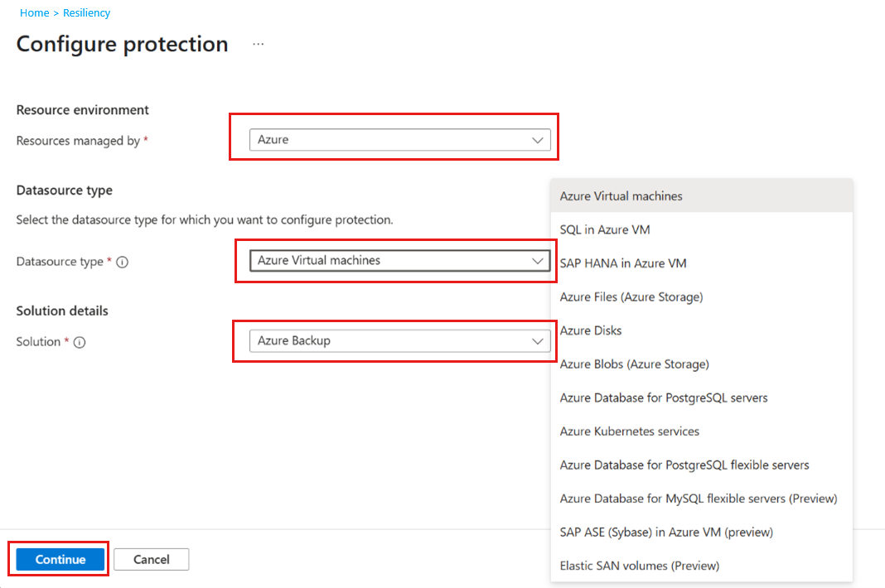The width and height of the screenshot is (885, 588).
Task: Pick Azure Database for PostgreSQL servers
Action: (x=702, y=398)
